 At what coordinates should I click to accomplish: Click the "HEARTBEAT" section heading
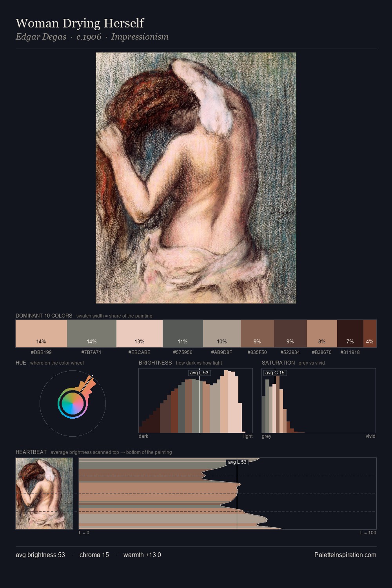pyautogui.click(x=31, y=452)
